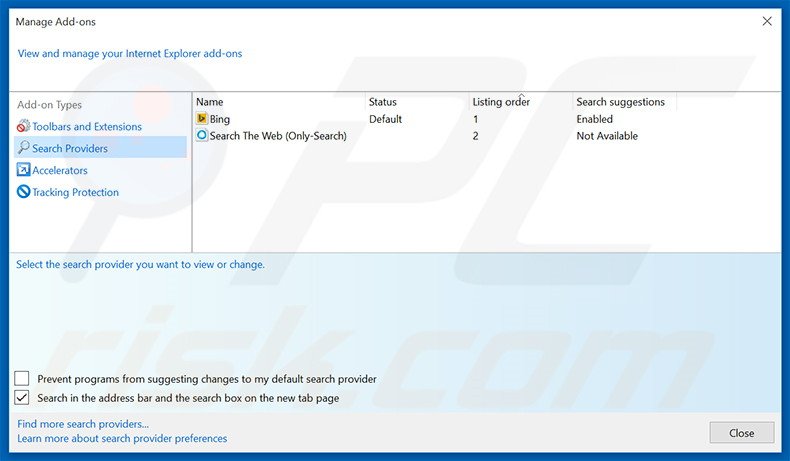Enable Prevent programs from suggesting changes checkbox
This screenshot has width=790, height=461.
click(22, 378)
